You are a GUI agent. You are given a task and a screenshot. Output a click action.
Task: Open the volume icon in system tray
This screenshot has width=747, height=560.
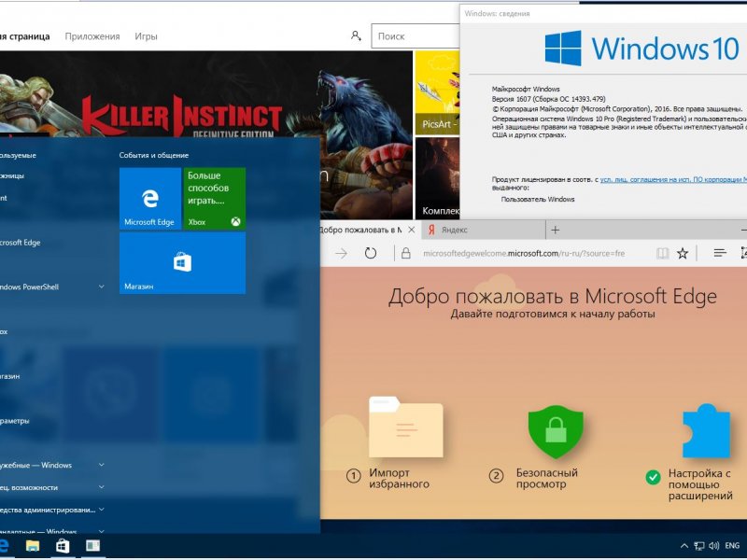713,546
